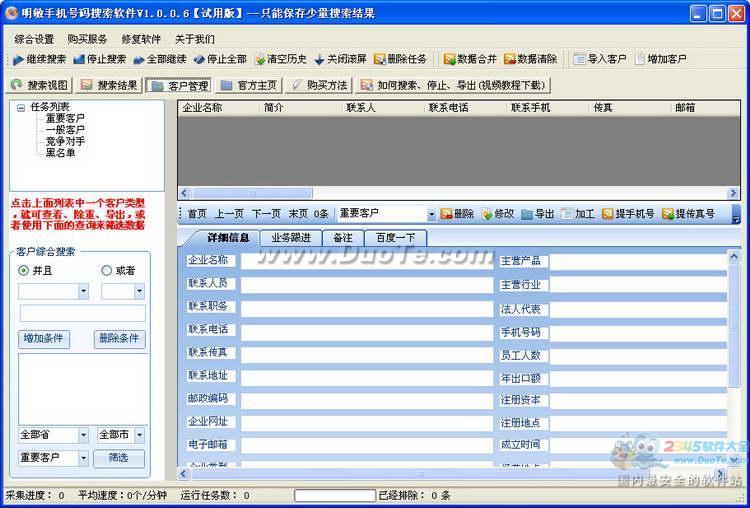The height and width of the screenshot is (508, 750).
Task: Go to 末页 of records
Action: coord(298,214)
